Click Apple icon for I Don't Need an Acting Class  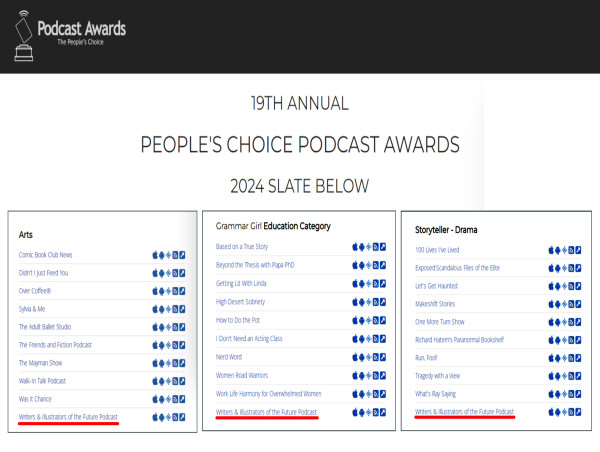coord(355,338)
